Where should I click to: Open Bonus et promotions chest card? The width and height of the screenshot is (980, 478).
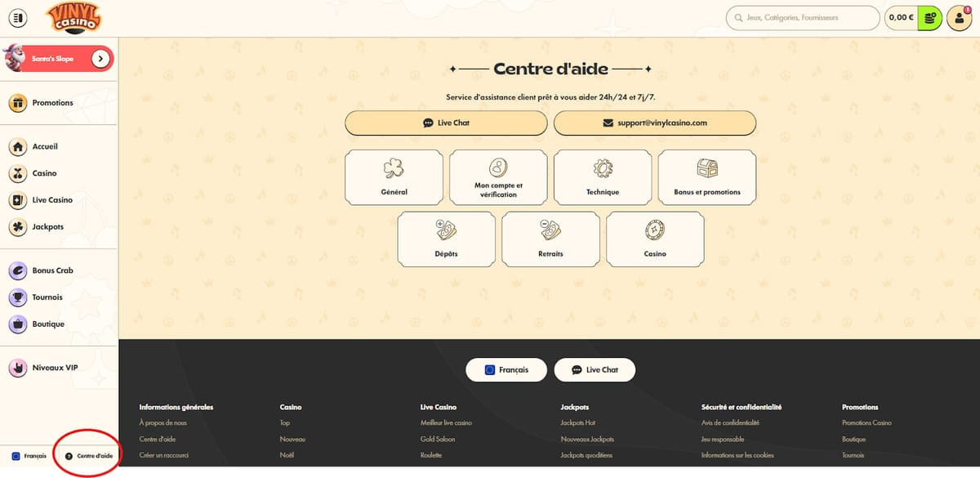tap(707, 177)
